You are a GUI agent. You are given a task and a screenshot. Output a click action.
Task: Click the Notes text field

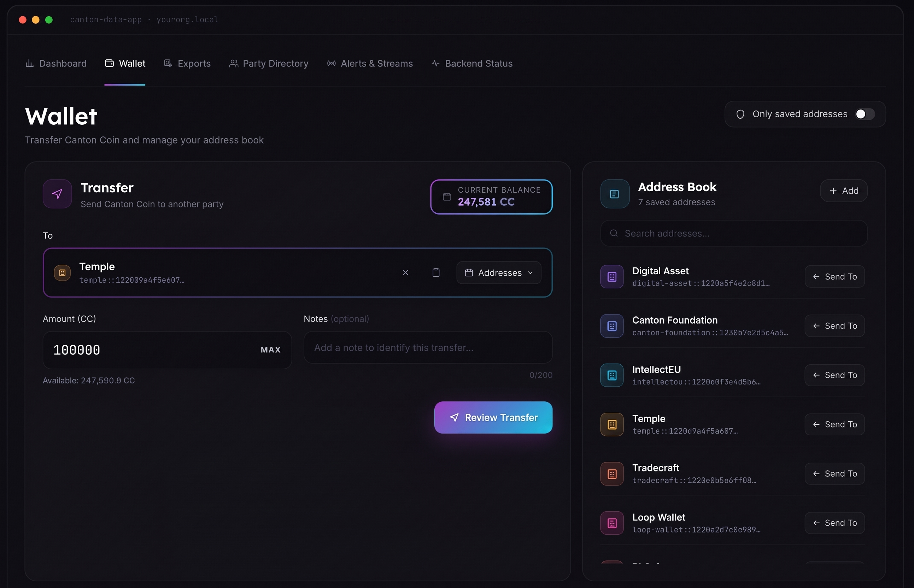(x=428, y=347)
